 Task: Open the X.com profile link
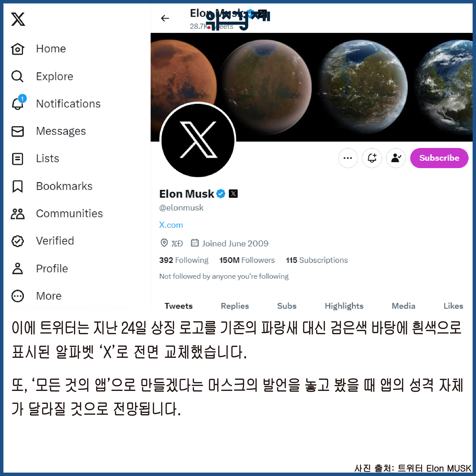(171, 225)
